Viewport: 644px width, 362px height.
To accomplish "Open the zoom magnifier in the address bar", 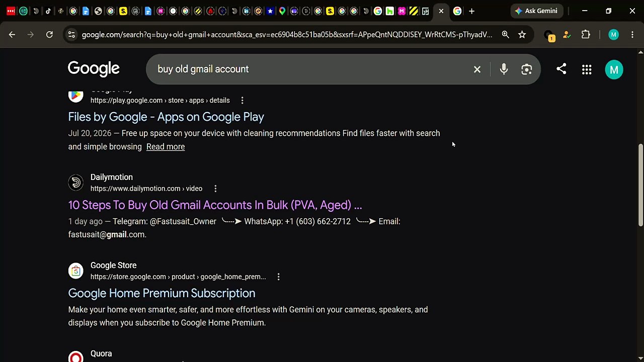I will click(505, 35).
